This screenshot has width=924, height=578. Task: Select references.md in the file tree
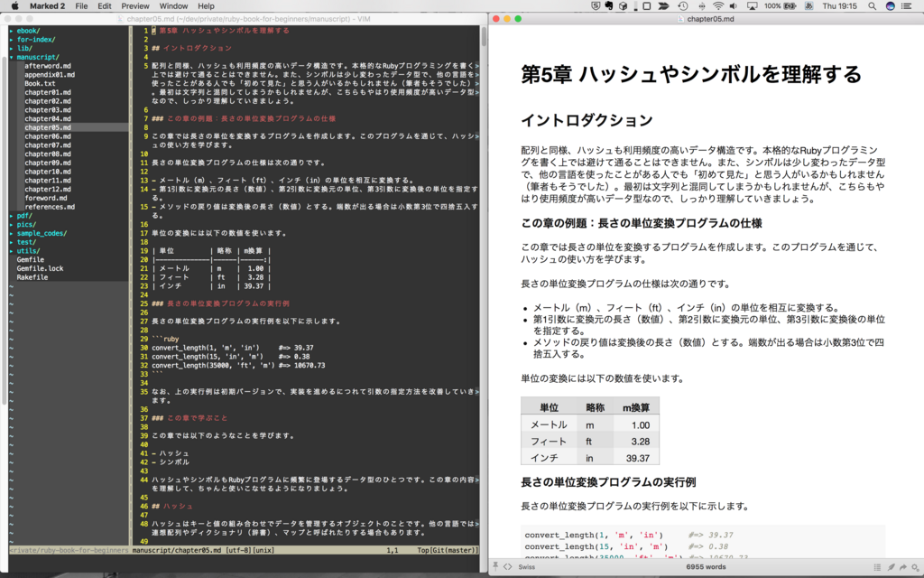tap(50, 207)
